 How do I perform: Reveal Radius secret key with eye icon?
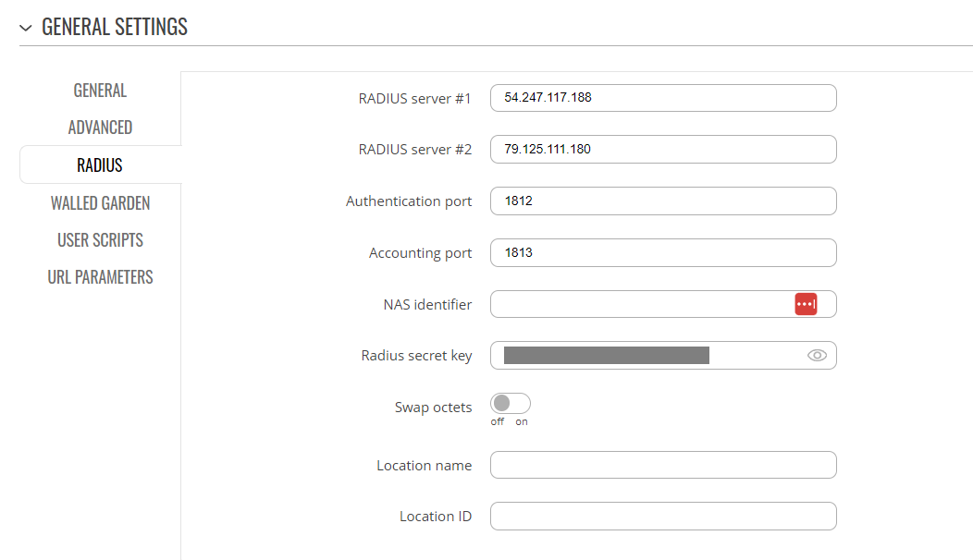click(817, 356)
